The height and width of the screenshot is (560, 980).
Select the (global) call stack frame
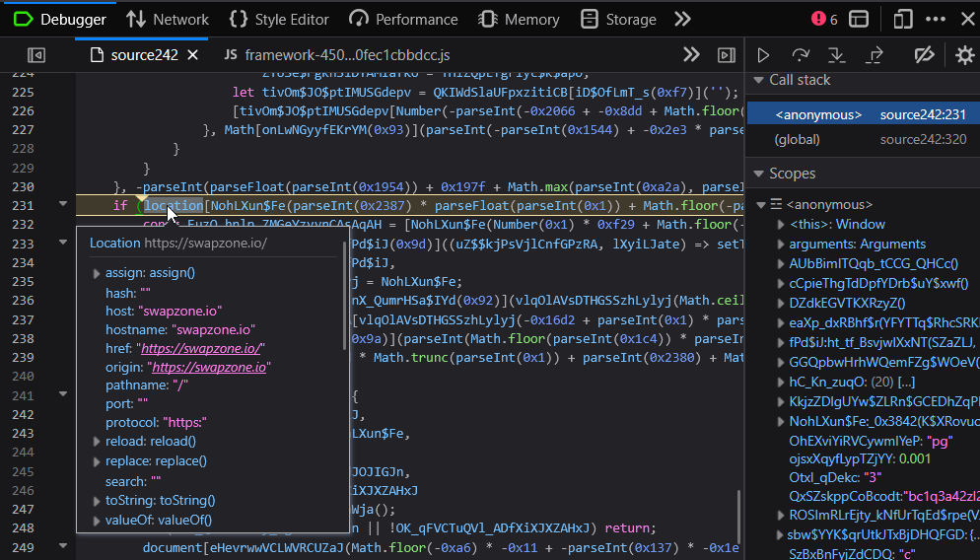click(x=799, y=140)
